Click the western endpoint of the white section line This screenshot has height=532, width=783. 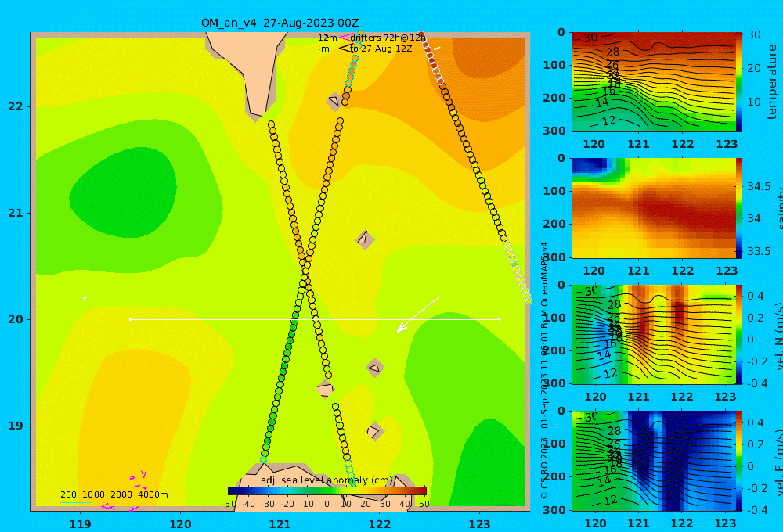130,319
